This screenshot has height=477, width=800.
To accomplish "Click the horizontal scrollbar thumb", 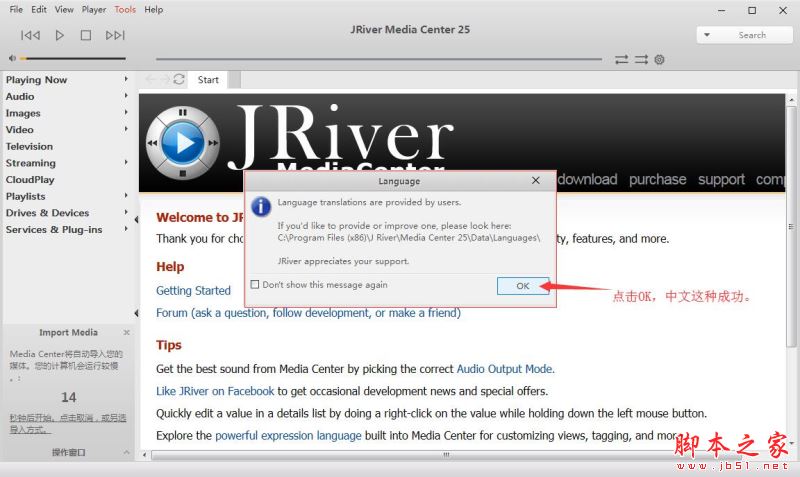I will pos(446,455).
